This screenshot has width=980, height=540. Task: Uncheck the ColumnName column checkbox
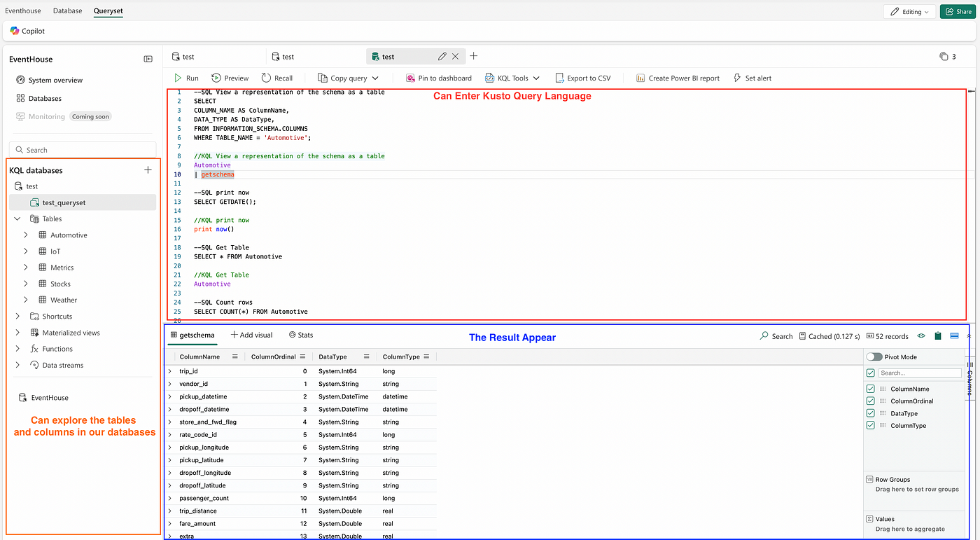[x=870, y=389]
